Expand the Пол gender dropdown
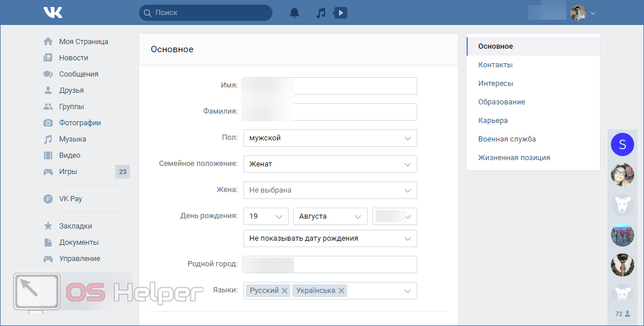The height and width of the screenshot is (326, 644). tap(330, 138)
